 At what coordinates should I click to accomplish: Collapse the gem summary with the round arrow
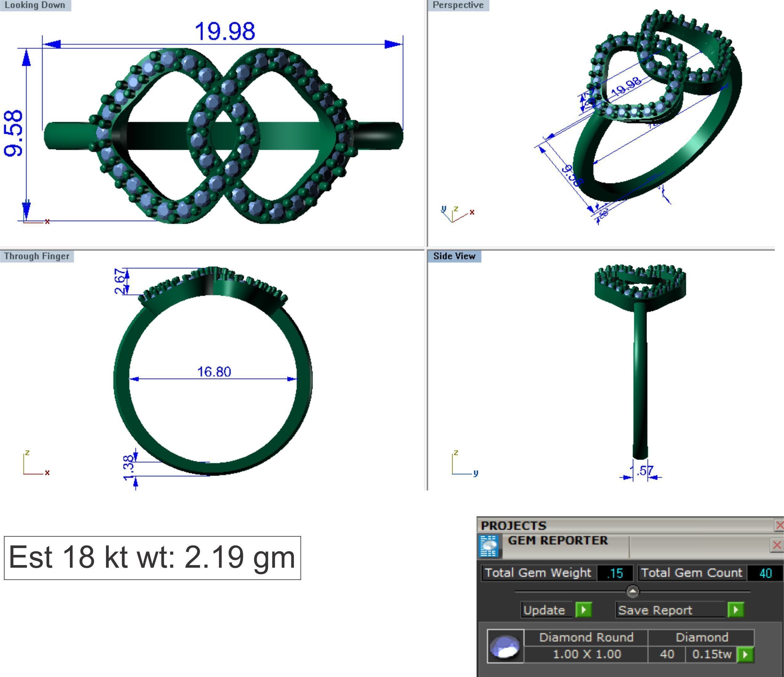[x=633, y=591]
